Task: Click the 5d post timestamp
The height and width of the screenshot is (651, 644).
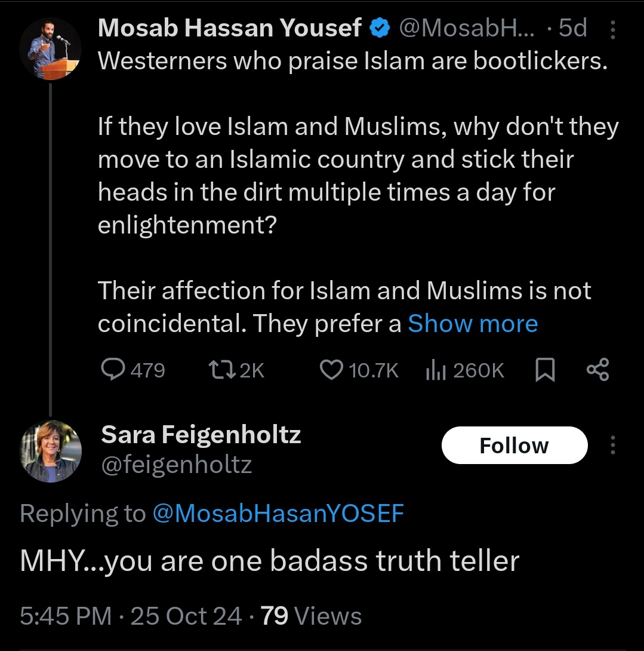Action: (x=573, y=28)
